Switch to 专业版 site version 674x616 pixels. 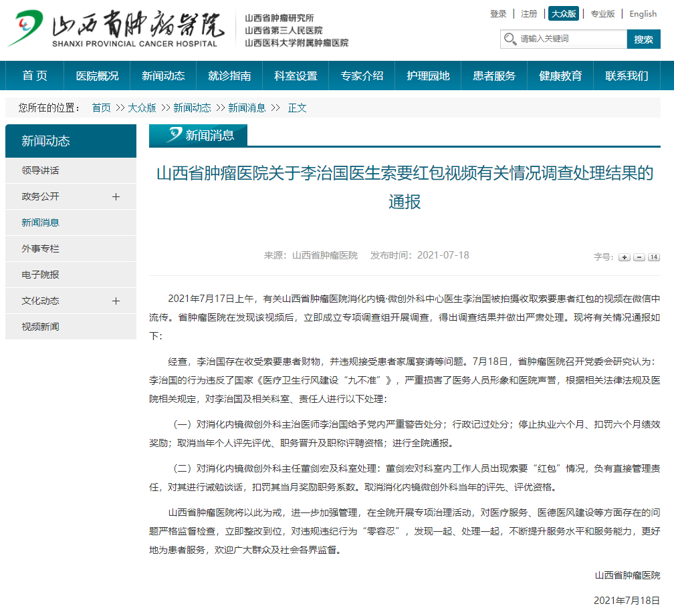coord(602,14)
